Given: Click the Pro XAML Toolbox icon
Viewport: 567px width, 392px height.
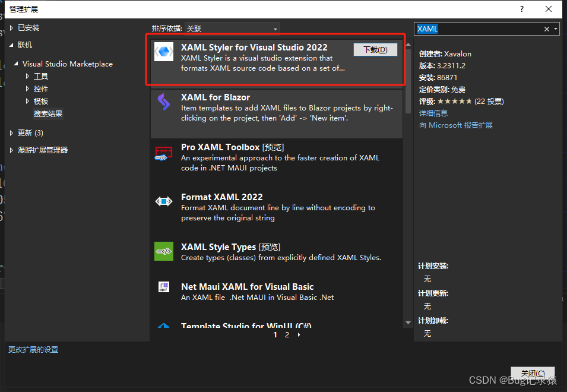Looking at the screenshot, I should click(x=164, y=153).
